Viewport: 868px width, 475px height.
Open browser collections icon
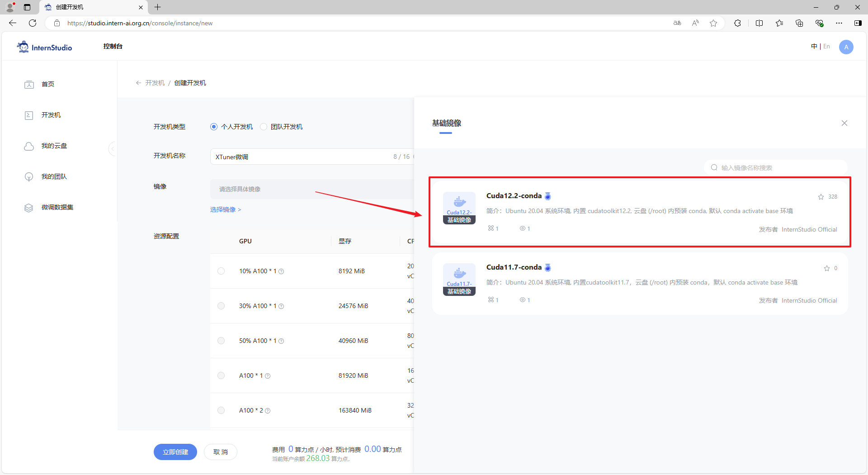point(799,23)
